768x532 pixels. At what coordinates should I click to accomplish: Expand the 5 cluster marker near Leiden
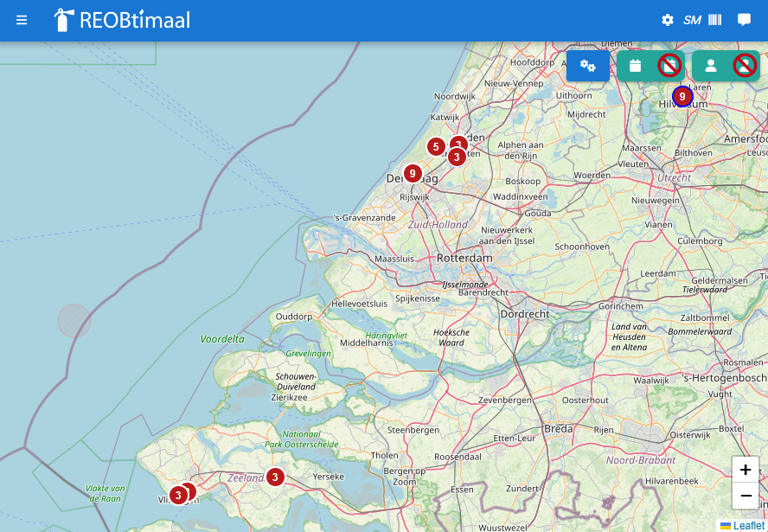pyautogui.click(x=436, y=146)
